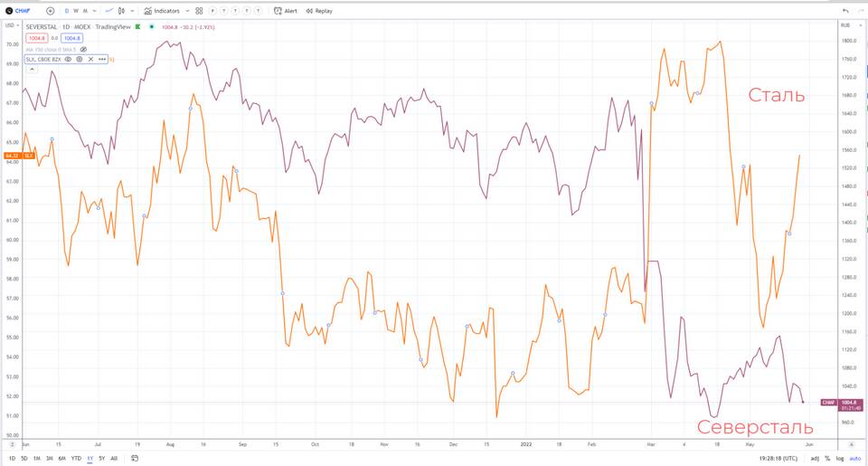Image resolution: width=868 pixels, height=466 pixels.
Task: Click the green market status flag icon
Action: (x=138, y=26)
